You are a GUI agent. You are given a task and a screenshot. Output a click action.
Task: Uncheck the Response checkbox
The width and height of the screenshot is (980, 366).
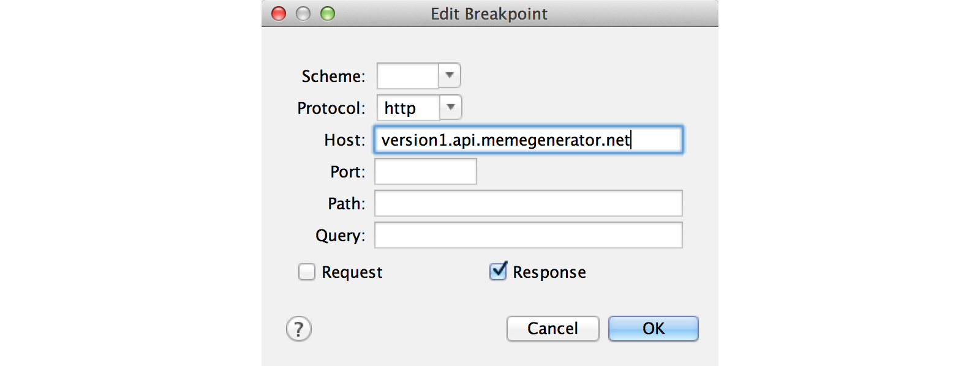click(x=498, y=271)
